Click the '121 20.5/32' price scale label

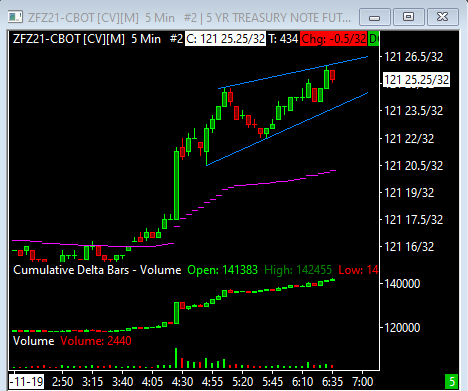tap(414, 165)
